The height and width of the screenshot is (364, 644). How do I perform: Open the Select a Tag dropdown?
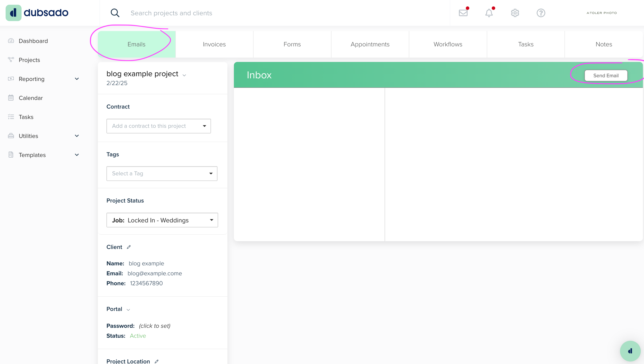point(162,173)
